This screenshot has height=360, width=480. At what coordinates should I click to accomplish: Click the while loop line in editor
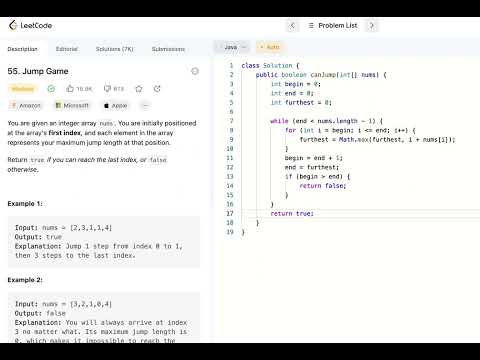click(327, 121)
